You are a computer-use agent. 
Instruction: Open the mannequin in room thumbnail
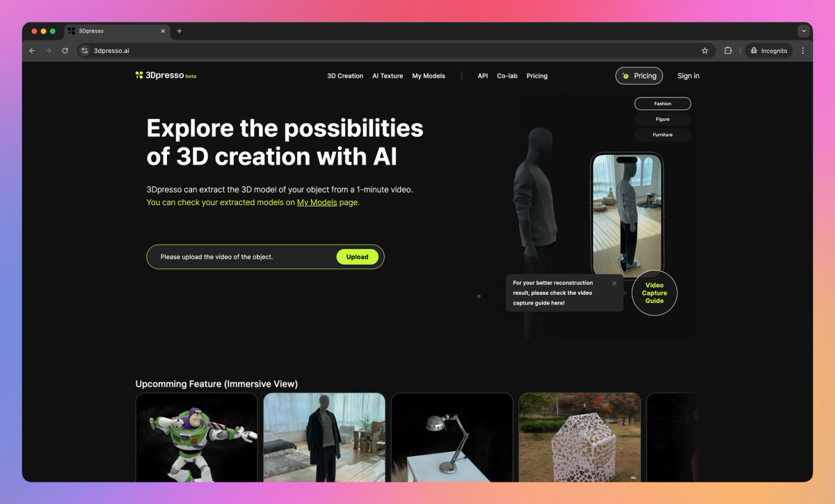[324, 437]
